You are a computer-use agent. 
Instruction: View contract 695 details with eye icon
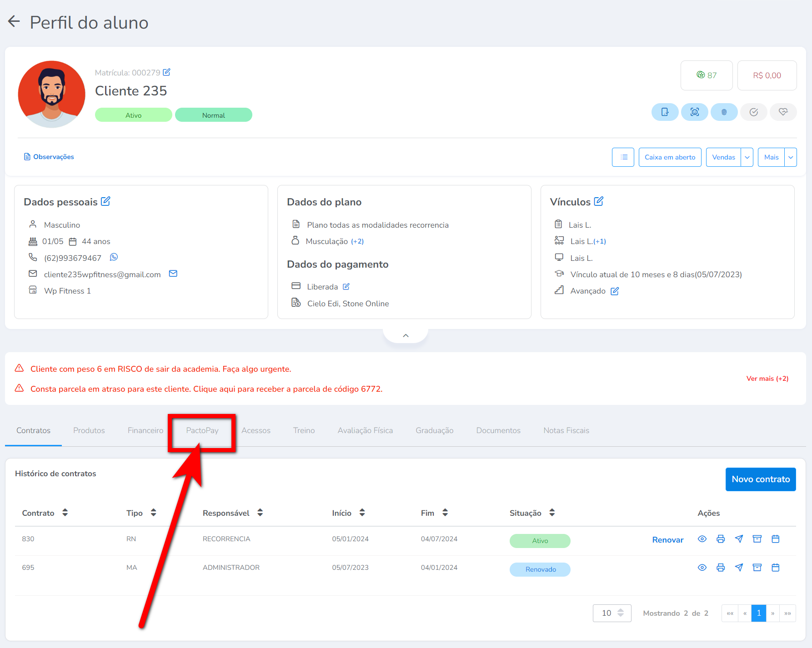[702, 568]
